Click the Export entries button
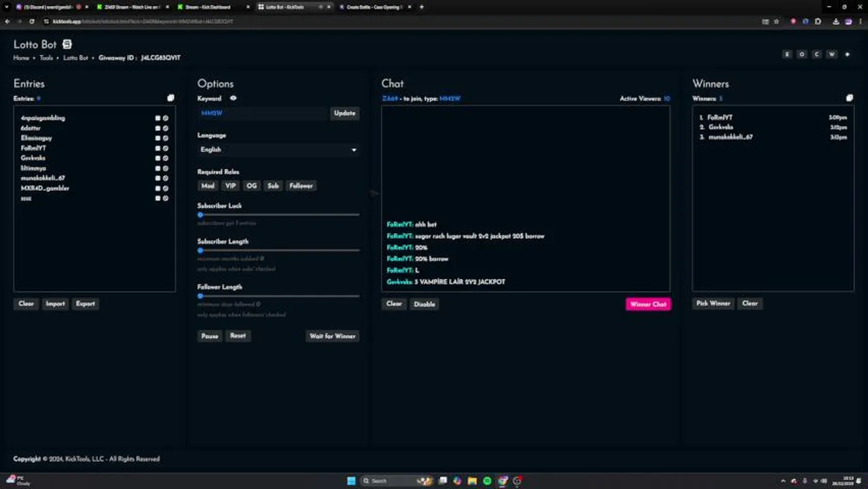This screenshot has width=868, height=489. 86,304
